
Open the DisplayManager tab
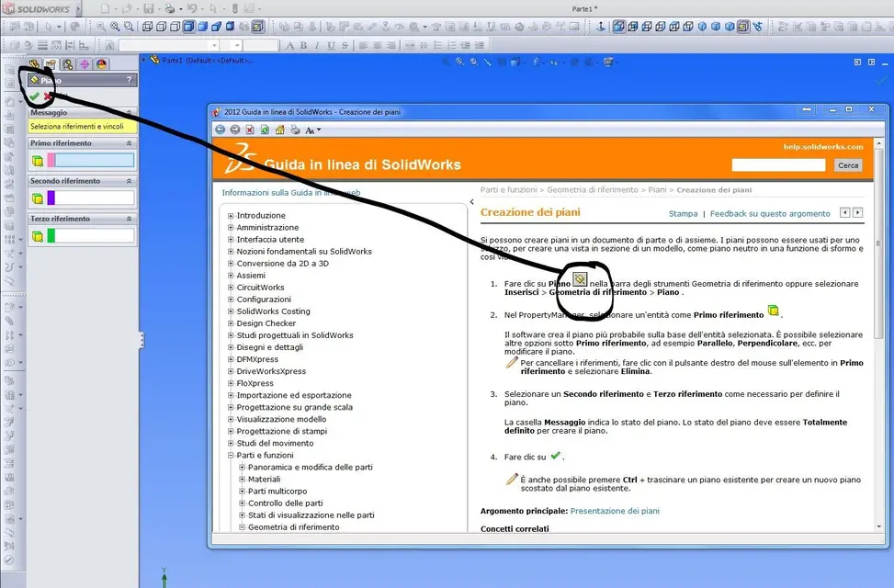[x=101, y=64]
